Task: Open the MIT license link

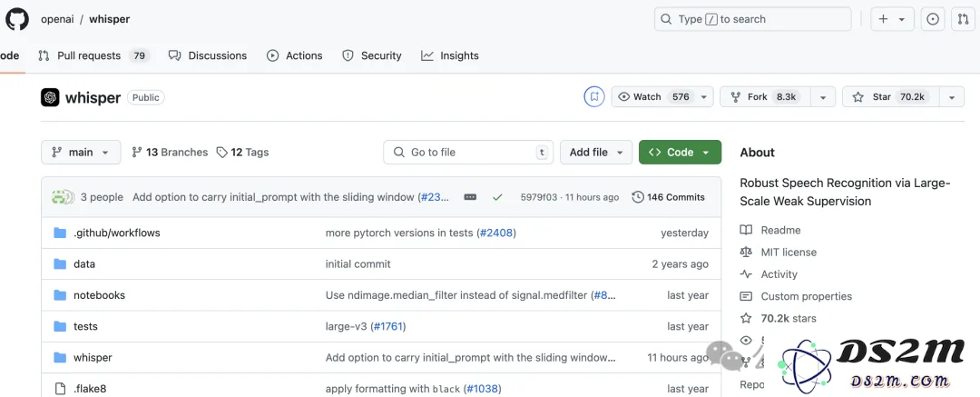Action: tap(789, 253)
